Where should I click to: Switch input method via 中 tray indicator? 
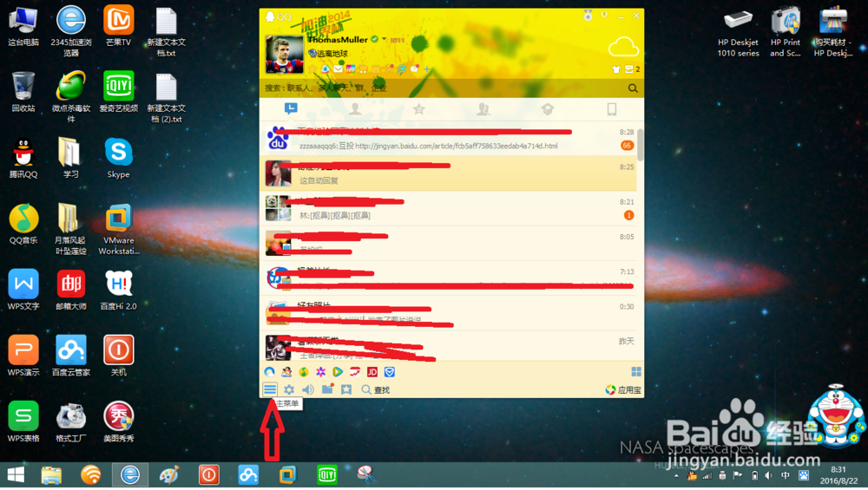pos(785,475)
